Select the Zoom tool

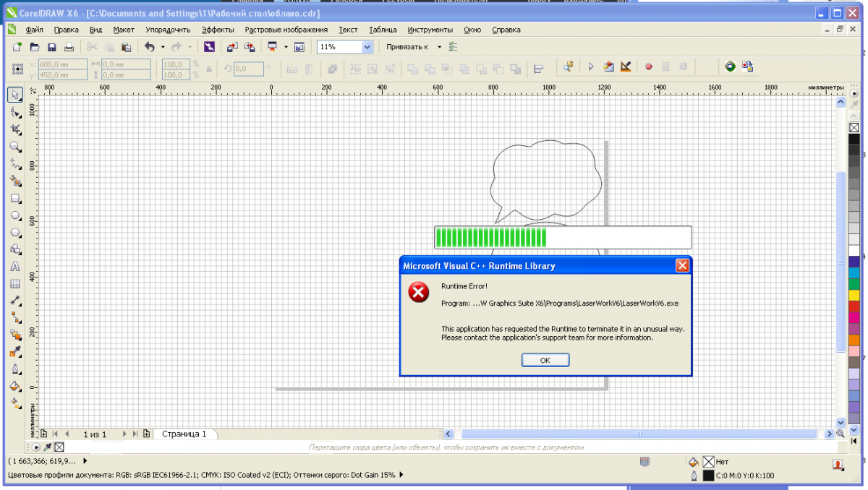(x=15, y=147)
